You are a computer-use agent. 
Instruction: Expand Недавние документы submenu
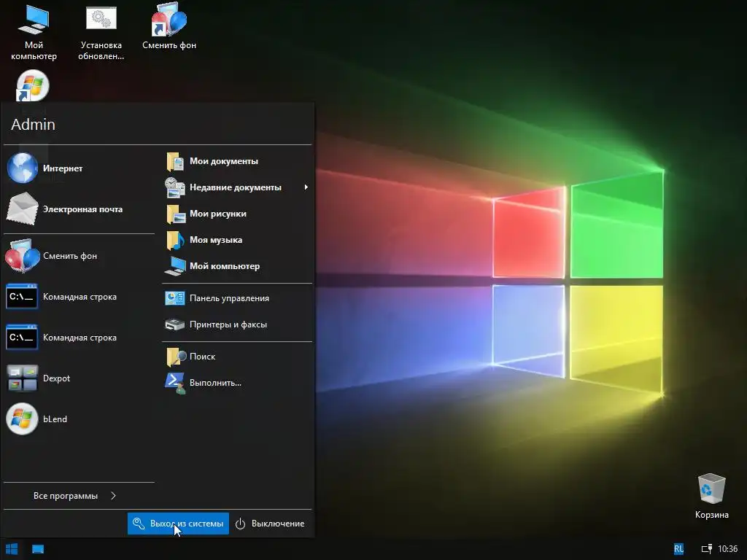pos(237,187)
